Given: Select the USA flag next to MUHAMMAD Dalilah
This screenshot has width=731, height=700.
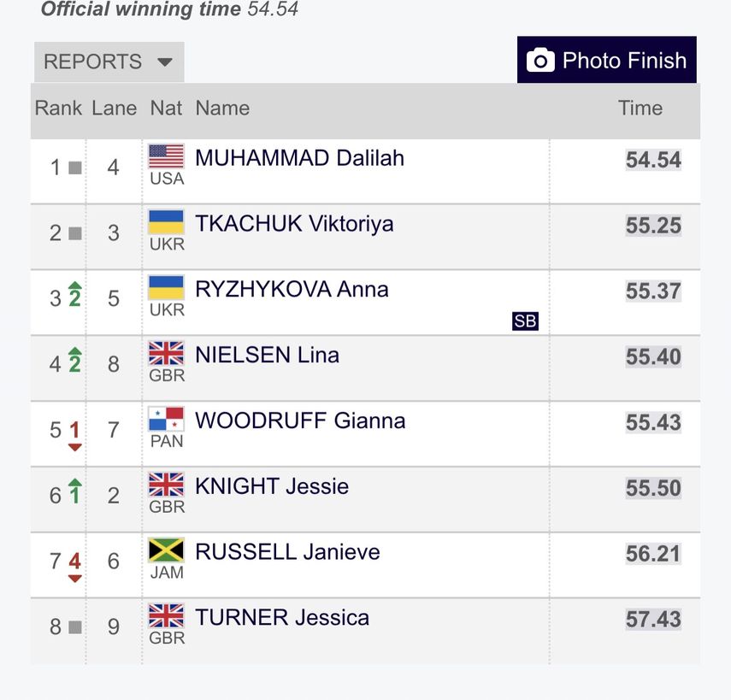Looking at the screenshot, I should 166,156.
